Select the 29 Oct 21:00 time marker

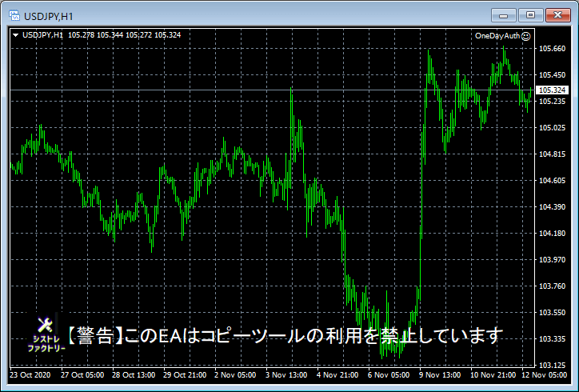185,375
